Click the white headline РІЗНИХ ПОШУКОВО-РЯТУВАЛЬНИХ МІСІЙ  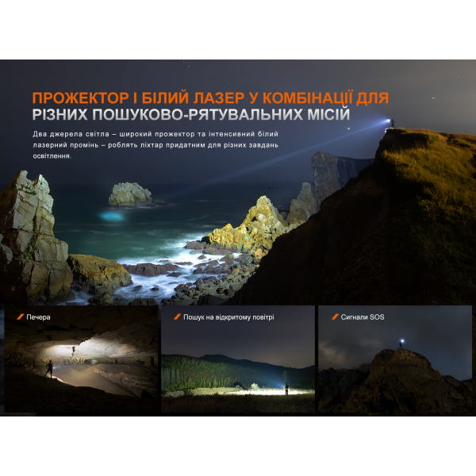point(191,117)
